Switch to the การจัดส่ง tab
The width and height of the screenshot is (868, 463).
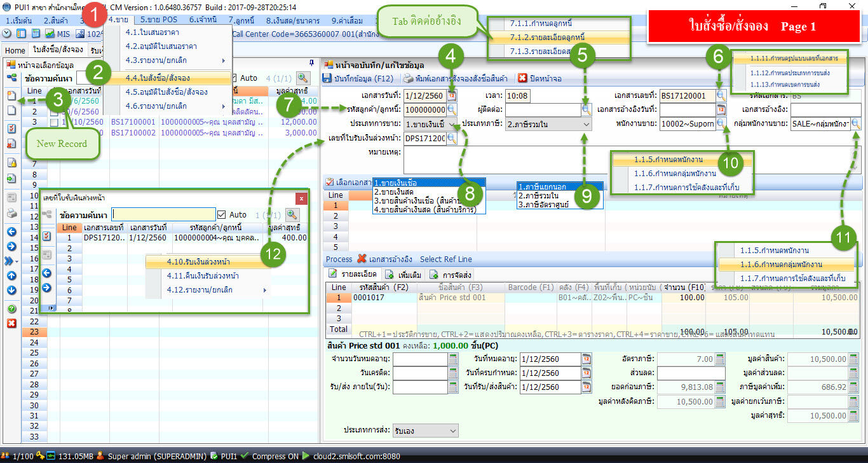click(451, 275)
